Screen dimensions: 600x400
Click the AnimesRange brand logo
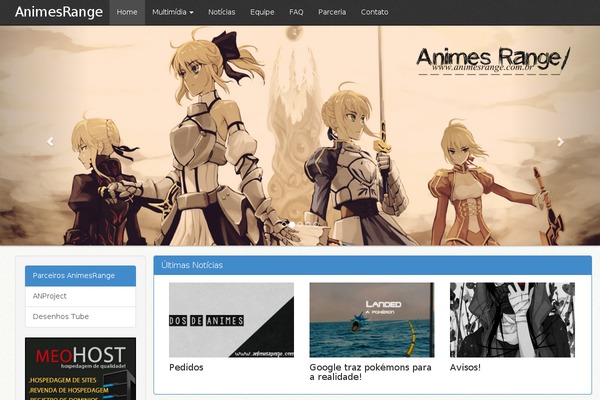(x=59, y=12)
